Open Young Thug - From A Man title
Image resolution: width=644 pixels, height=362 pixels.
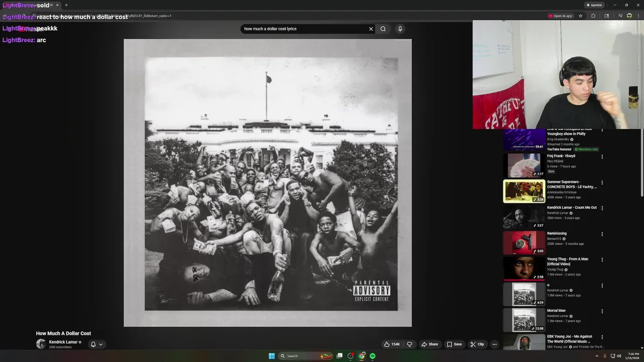(568, 261)
